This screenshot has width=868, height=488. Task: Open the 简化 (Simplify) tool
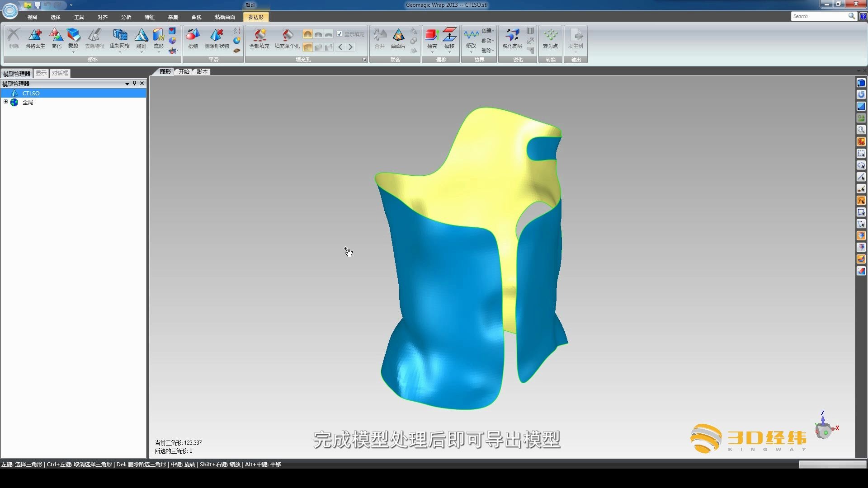pyautogui.click(x=56, y=40)
